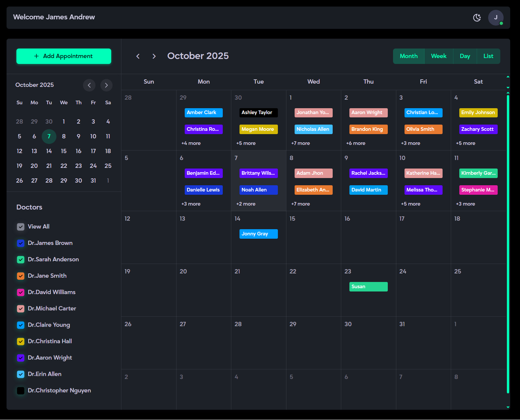Enable Dr.Christopher Nguyen checkbox
This screenshot has height=420, width=520.
21,391
